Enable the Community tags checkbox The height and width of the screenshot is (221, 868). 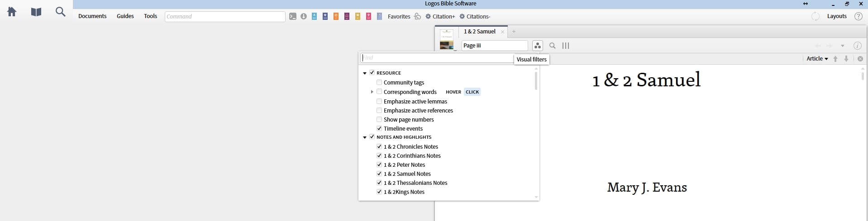click(x=379, y=82)
